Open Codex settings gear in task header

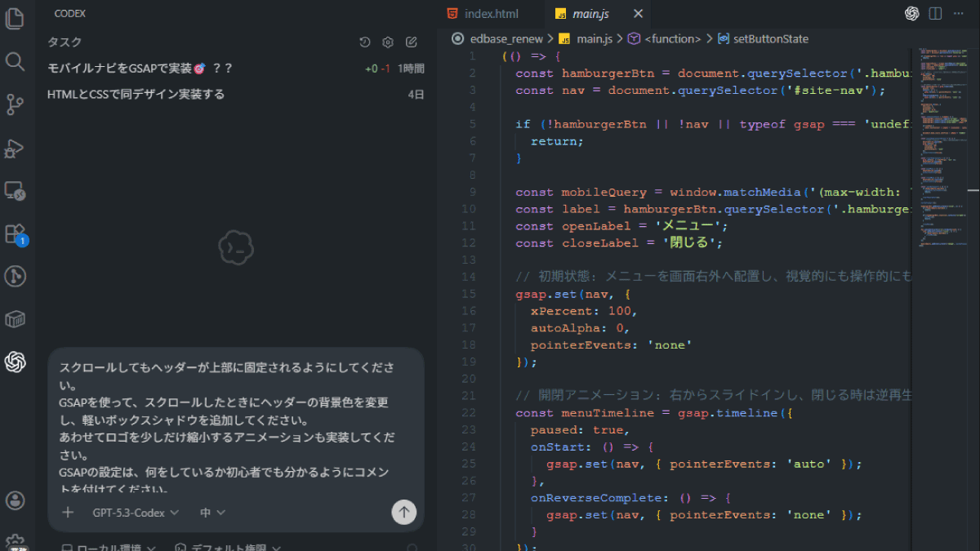(388, 42)
